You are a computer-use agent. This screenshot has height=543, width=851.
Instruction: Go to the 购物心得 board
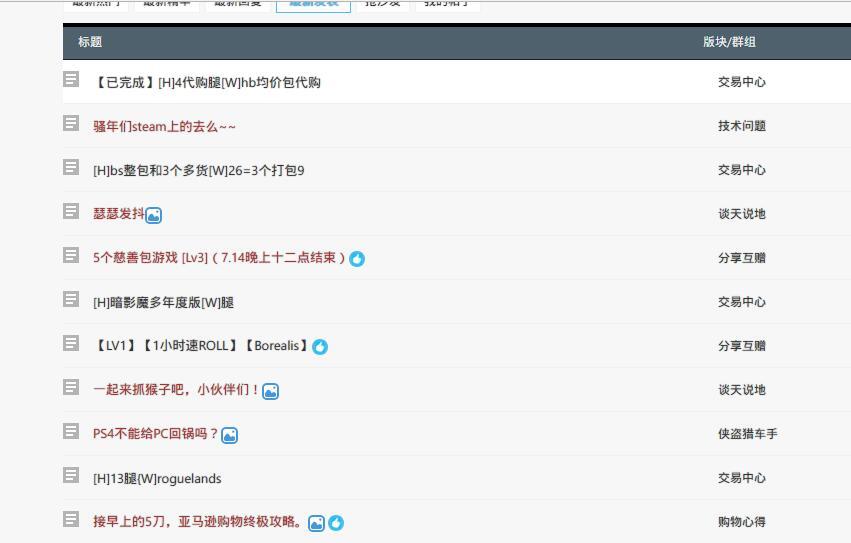[x=742, y=522]
